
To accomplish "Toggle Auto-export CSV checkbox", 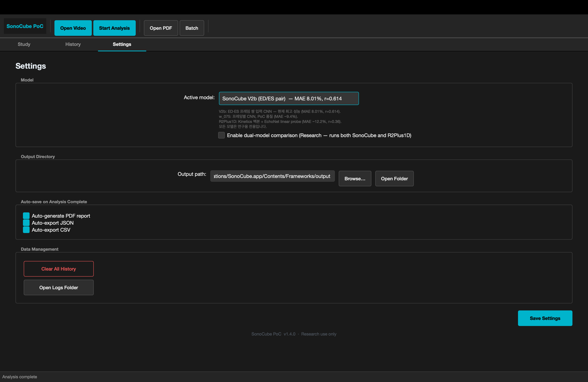I will 26,230.
